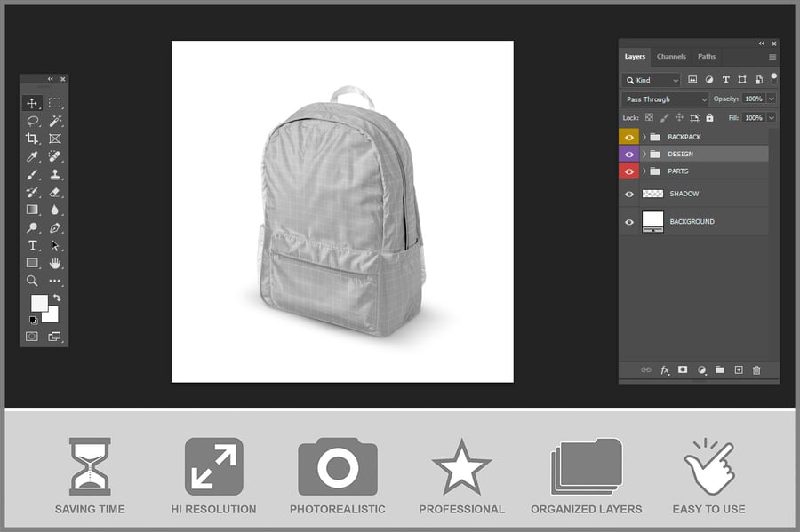Hide the BACKGROUND layer
The image size is (800, 532).
tap(629, 222)
